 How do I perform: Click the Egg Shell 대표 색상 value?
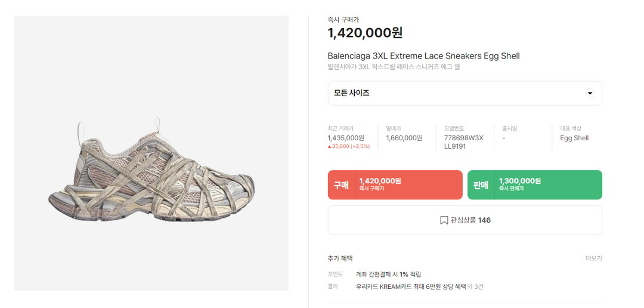point(574,138)
